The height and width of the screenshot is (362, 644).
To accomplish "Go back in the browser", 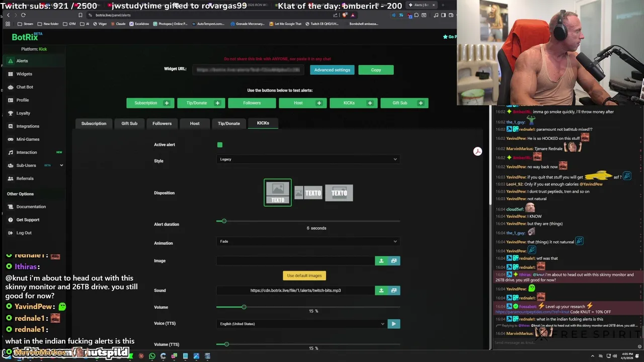I will coord(8,15).
